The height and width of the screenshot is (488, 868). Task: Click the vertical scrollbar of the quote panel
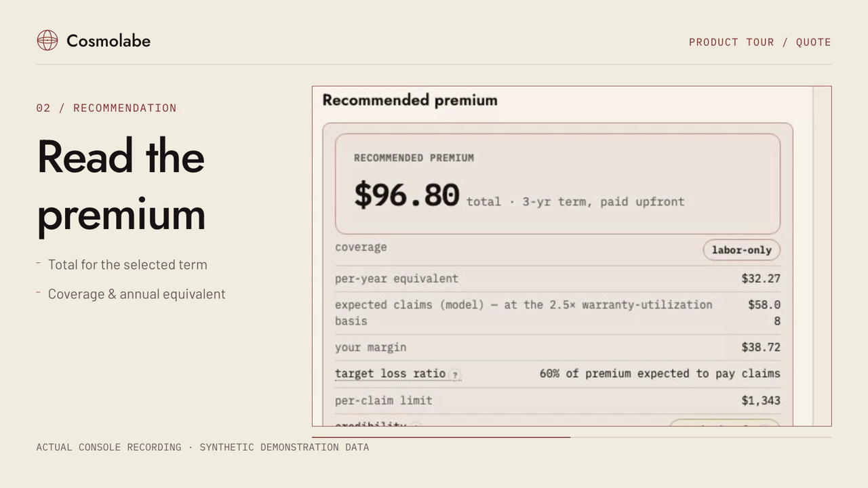[822, 256]
